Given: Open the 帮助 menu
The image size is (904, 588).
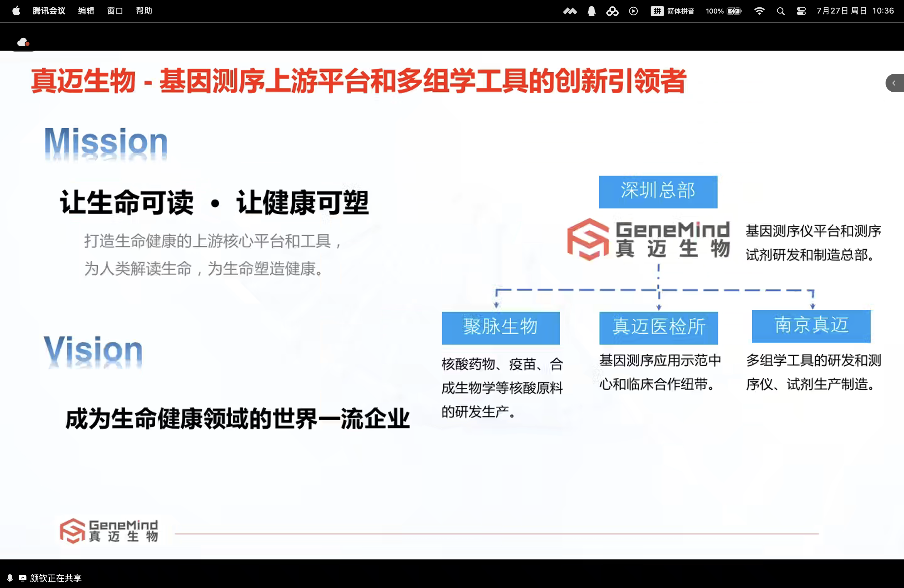Looking at the screenshot, I should pos(144,11).
